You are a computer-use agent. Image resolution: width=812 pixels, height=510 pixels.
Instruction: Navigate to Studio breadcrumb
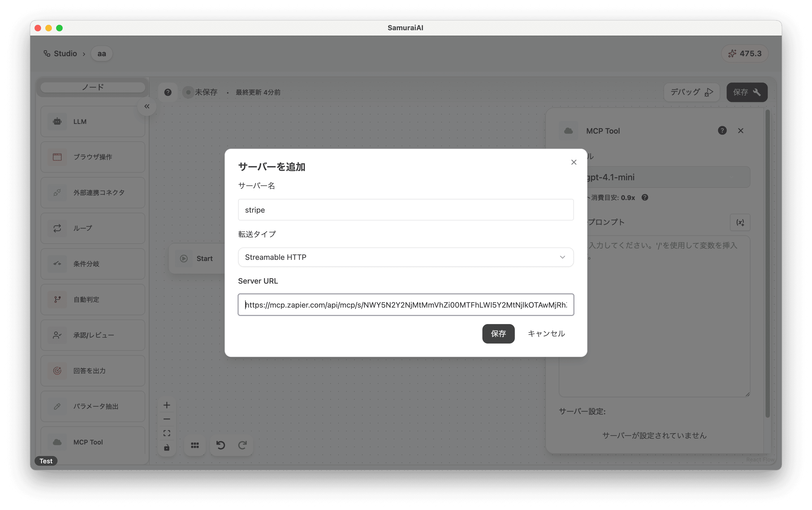pos(65,54)
